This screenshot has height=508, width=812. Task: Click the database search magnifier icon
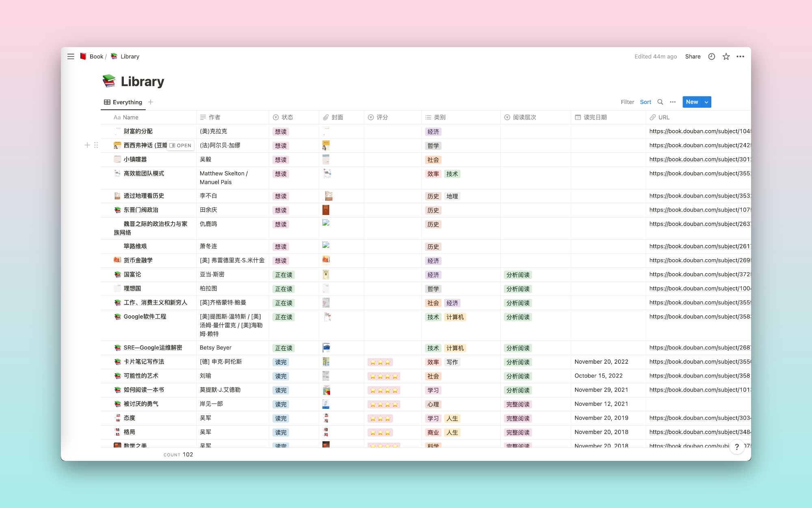click(660, 102)
